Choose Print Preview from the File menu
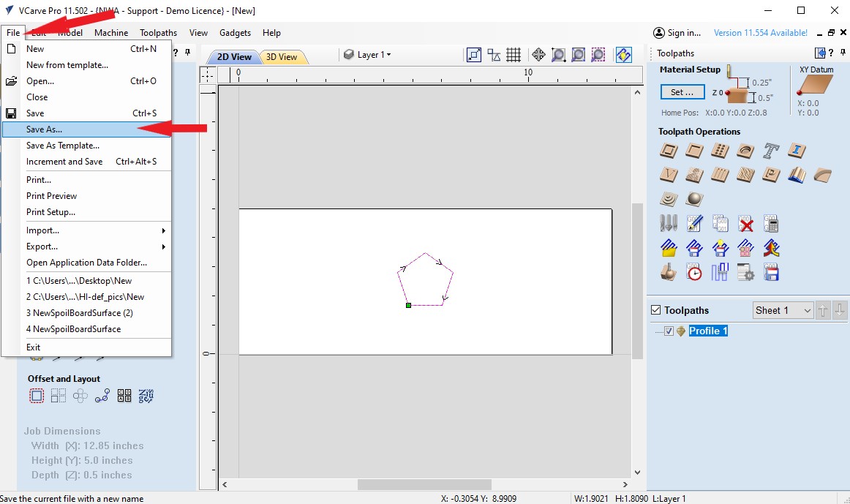 87,195
